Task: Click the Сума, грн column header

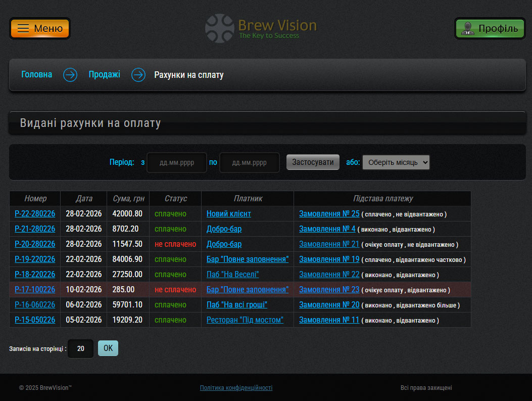Action: (x=128, y=199)
